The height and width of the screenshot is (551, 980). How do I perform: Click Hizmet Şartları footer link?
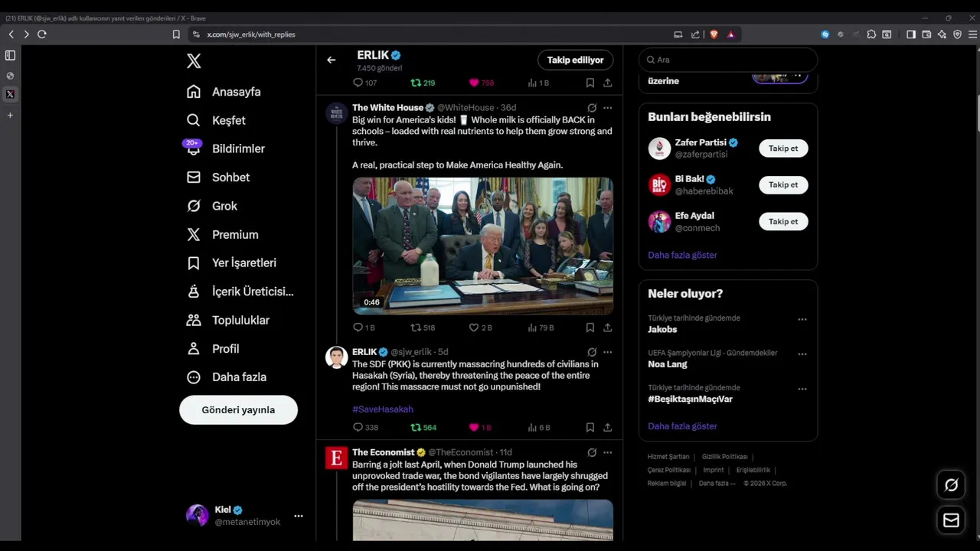(x=668, y=457)
